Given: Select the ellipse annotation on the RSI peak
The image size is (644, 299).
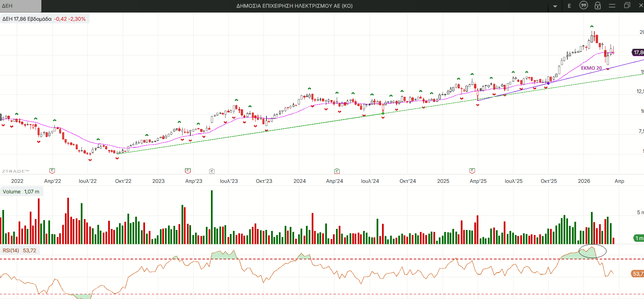Looking at the screenshot, I should pos(593,251).
